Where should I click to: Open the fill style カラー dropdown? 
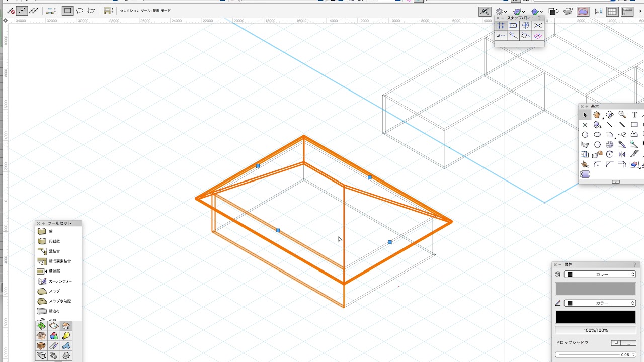point(600,274)
